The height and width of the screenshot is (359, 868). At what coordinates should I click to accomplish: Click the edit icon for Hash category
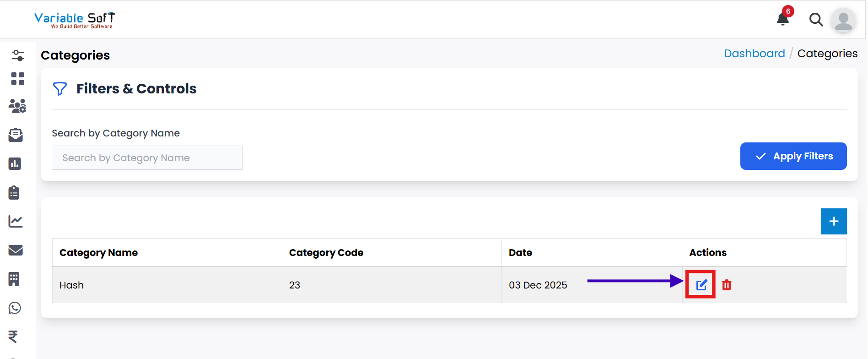tap(701, 285)
